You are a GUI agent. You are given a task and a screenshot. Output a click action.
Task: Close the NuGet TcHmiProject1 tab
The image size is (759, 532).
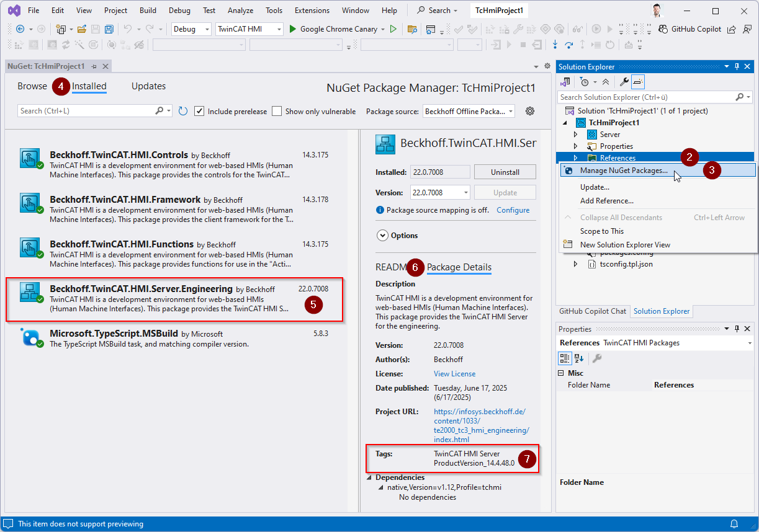click(x=106, y=66)
